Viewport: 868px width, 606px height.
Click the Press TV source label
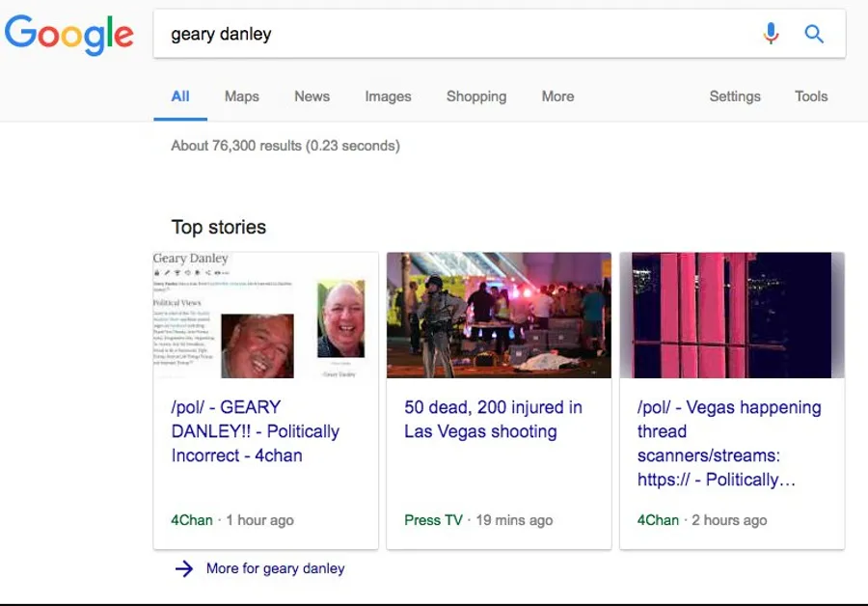click(x=433, y=520)
